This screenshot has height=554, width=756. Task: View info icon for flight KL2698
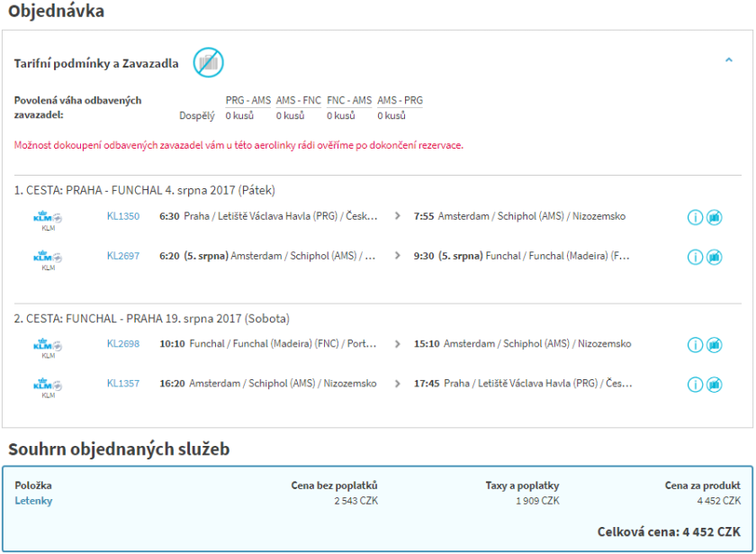click(x=695, y=345)
